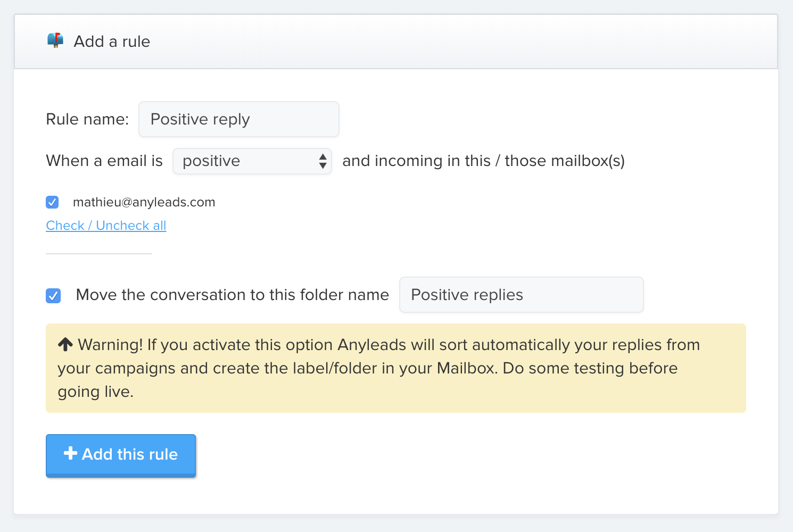793x532 pixels.
Task: Click the Add a rule panel title
Action: [x=112, y=41]
